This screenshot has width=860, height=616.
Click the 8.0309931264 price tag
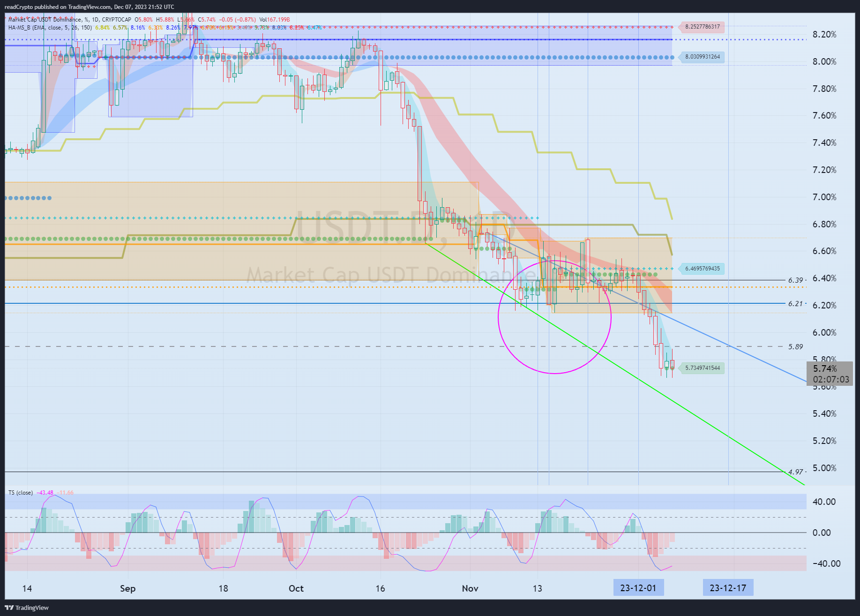tap(702, 57)
